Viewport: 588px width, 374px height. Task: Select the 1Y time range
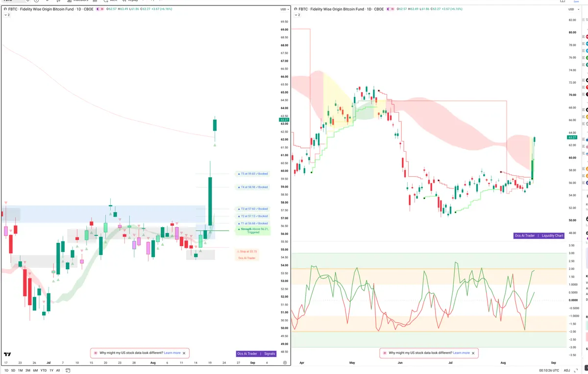[51, 371]
